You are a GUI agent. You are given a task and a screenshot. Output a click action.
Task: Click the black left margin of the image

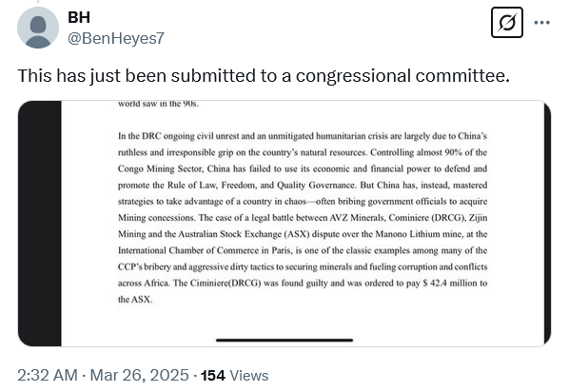pyautogui.click(x=40, y=224)
